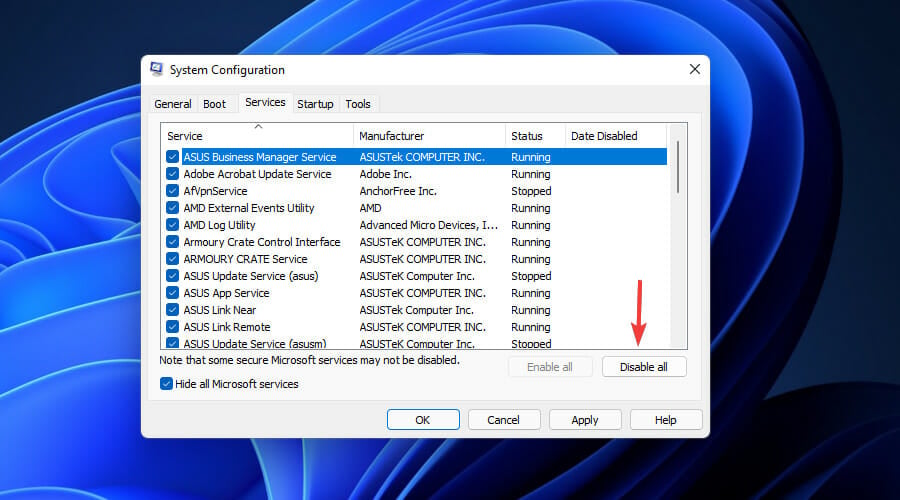Click the Apply button
The height and width of the screenshot is (500, 900).
click(x=585, y=420)
